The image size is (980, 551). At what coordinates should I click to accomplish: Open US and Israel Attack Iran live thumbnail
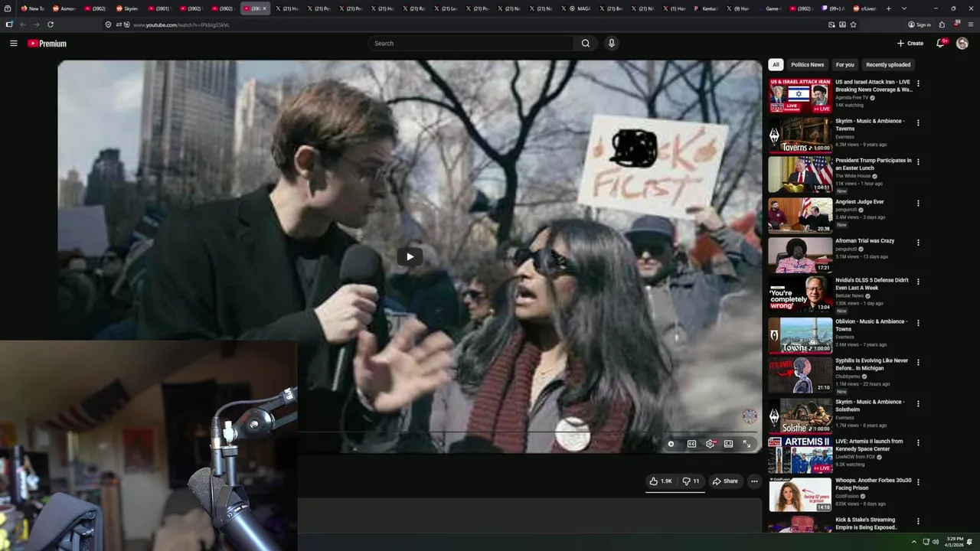[800, 96]
